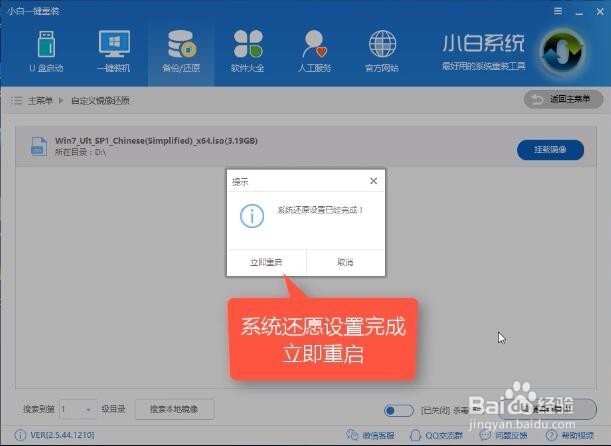Toggle the 已关闭 switch

coord(398,410)
